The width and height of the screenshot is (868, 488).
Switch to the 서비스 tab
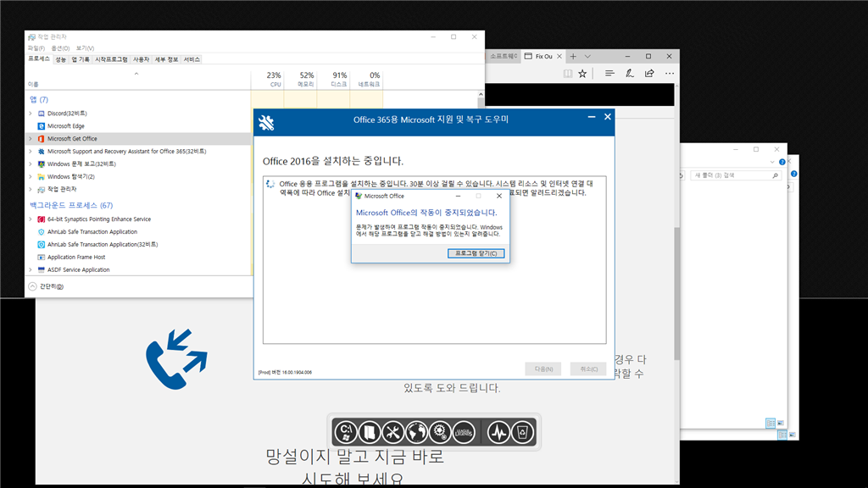tap(192, 59)
